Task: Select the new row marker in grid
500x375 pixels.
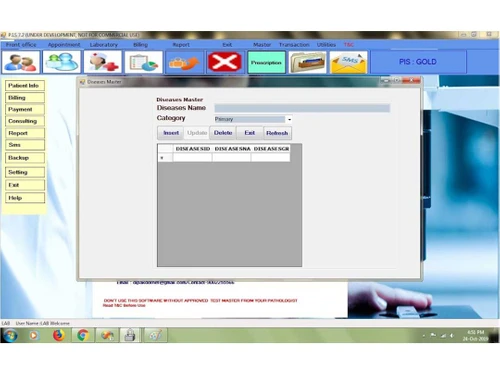Action: pyautogui.click(x=165, y=158)
